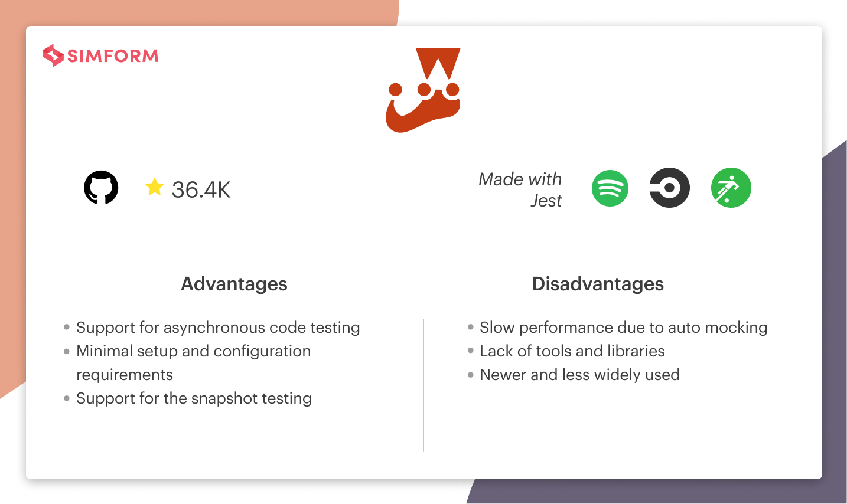Click the SIMFORM wordmark text
Viewport: 847px width, 504px height.
tap(113, 56)
